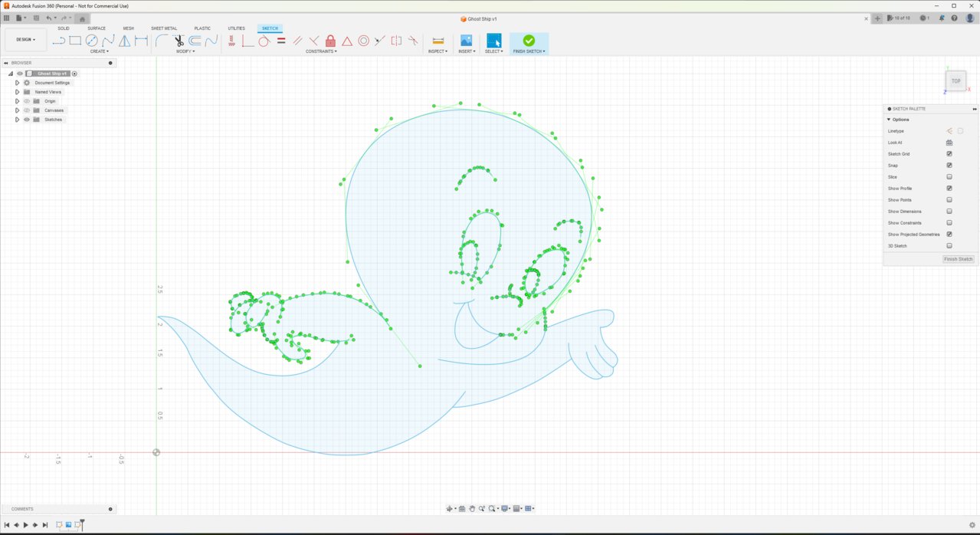Select the Trim scissors tool
The height and width of the screenshot is (535, 980).
179,41
